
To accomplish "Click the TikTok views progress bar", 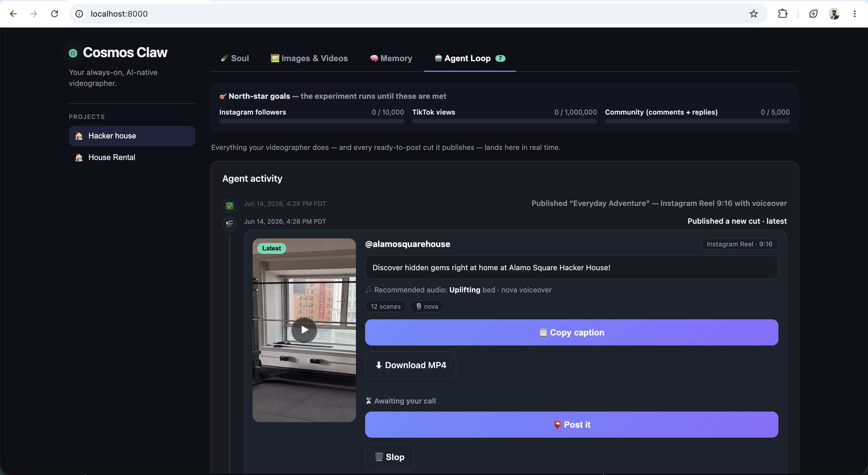I will tap(504, 121).
